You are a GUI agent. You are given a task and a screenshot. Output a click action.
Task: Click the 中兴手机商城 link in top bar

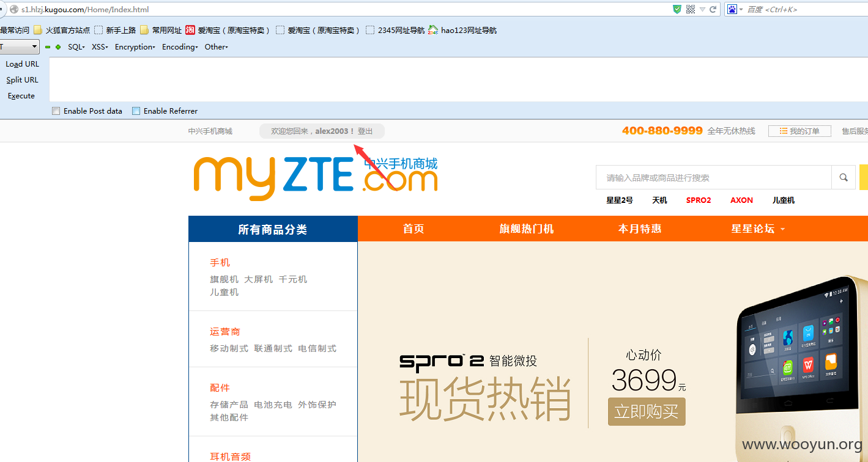coord(210,131)
